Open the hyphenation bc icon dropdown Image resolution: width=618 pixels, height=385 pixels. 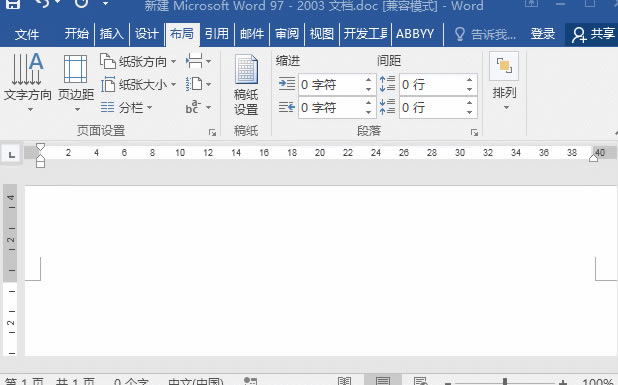point(199,107)
